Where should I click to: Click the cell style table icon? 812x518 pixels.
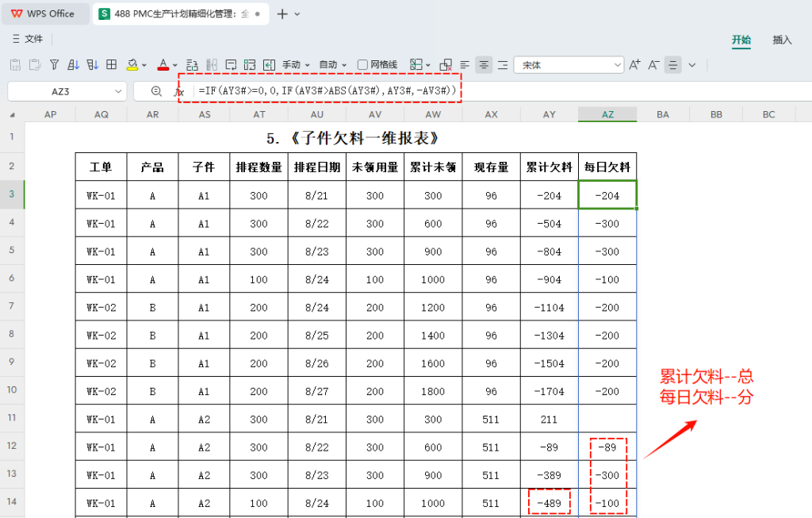(x=416, y=65)
